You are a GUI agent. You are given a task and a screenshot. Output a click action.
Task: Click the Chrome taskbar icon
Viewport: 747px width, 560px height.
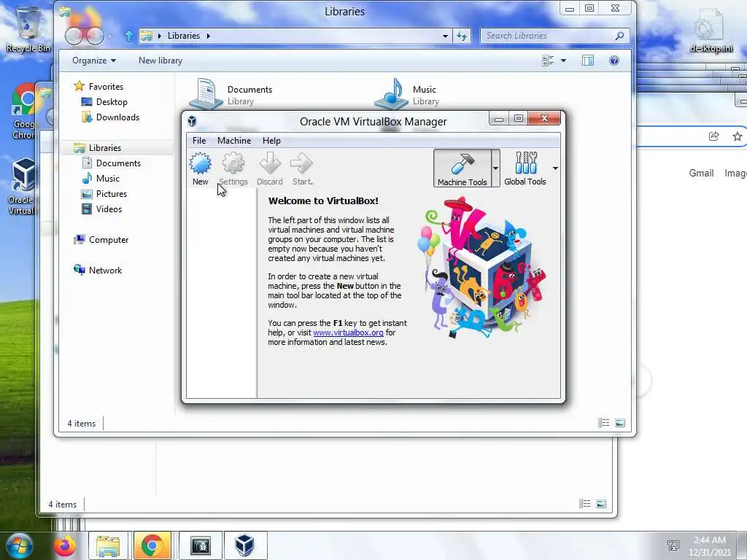[152, 545]
